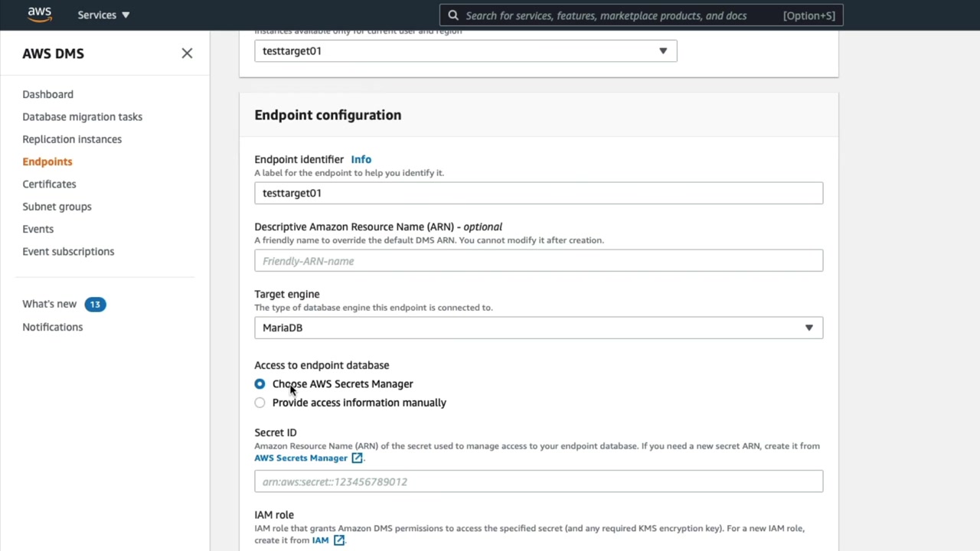
Task: Open the Target engine MariaDB dropdown
Action: [x=538, y=328]
